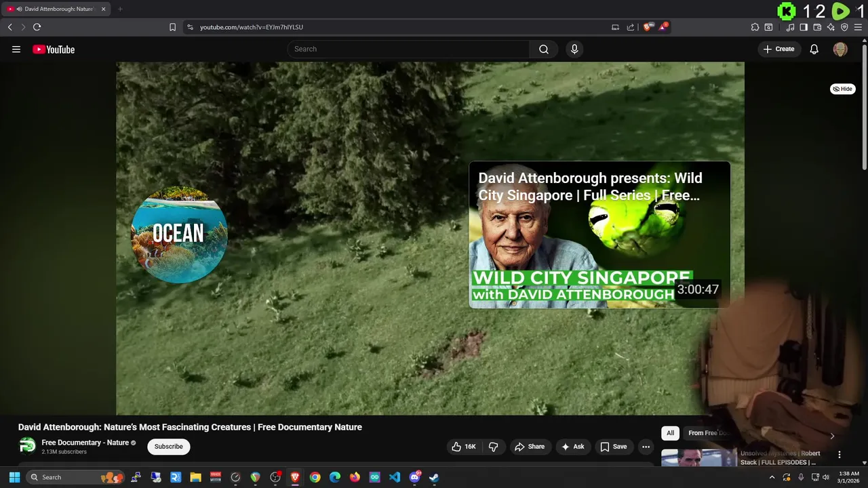Open Firefox from taskbar
The width and height of the screenshot is (868, 488).
[355, 477]
